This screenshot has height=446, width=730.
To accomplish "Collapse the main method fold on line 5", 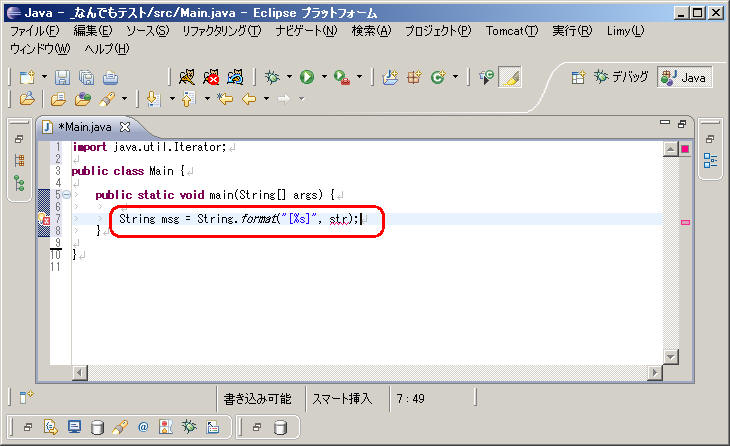I will [65, 194].
